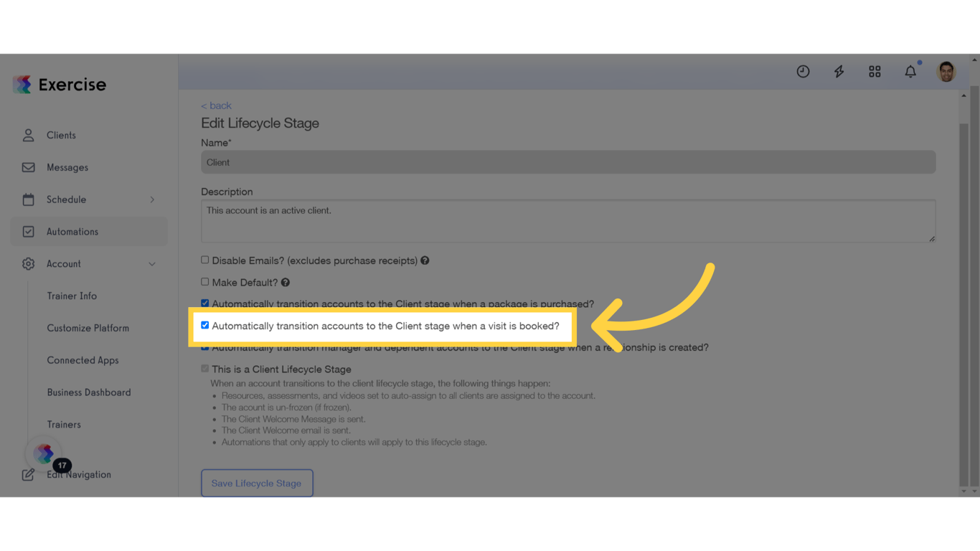Open the Customize Platform menu item

88,328
